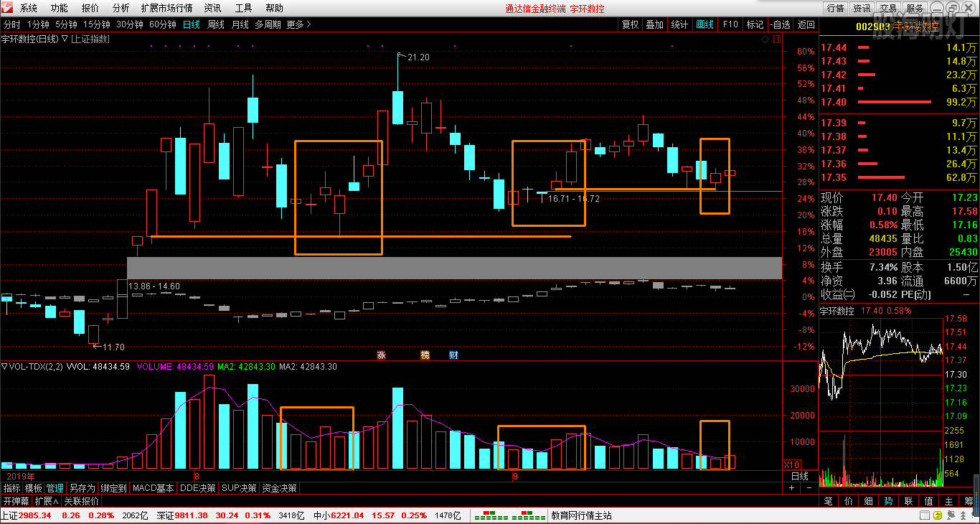The height and width of the screenshot is (524, 980).
Task: Switch to 5分钟 period
Action: point(66,24)
